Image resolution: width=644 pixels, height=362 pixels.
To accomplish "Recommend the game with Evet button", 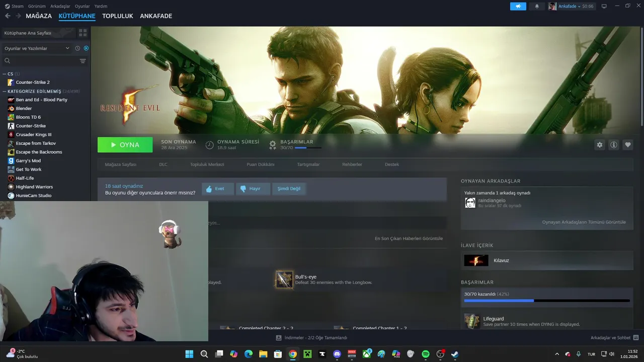I will coord(218,189).
